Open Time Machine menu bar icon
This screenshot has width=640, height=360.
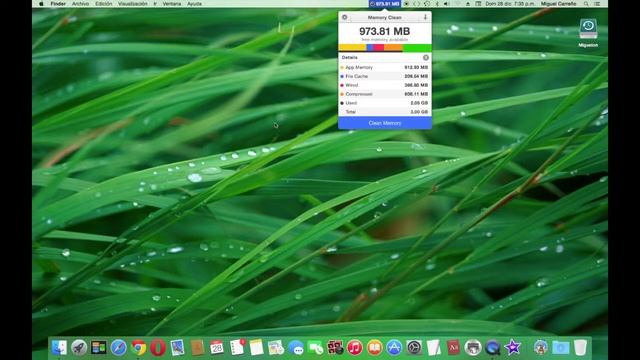coord(427,4)
